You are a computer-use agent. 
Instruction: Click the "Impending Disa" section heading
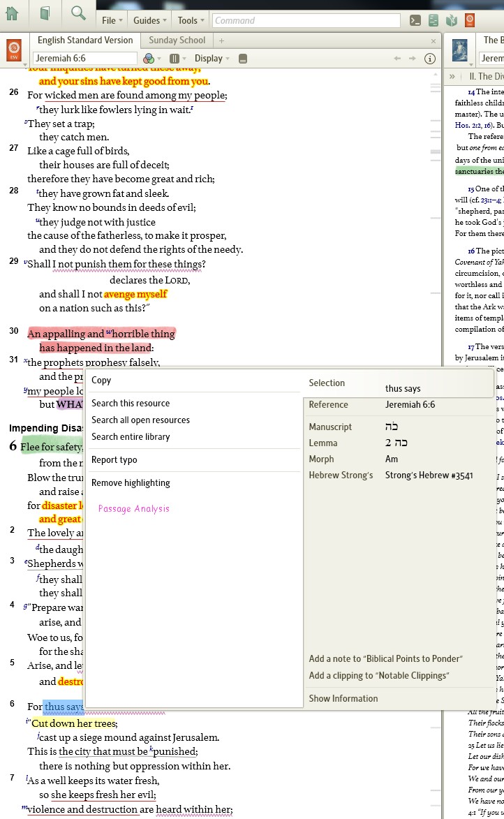[46, 428]
